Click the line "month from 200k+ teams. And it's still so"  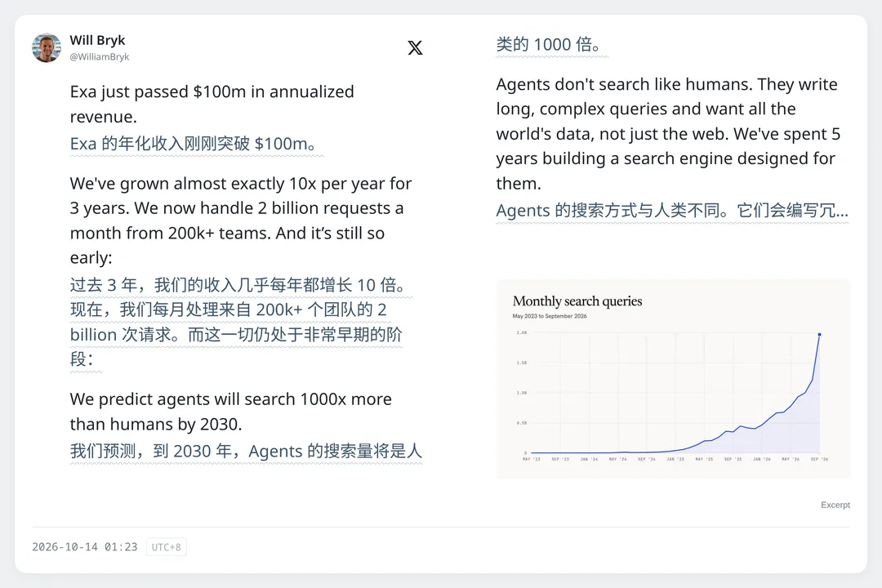pos(227,233)
